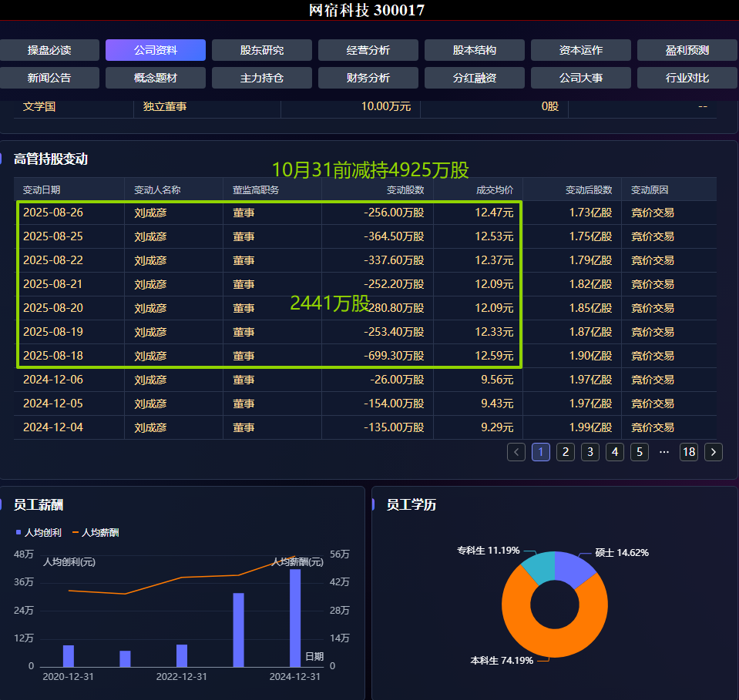Select the 公司资料 tab
Image resolution: width=739 pixels, height=700 pixels.
[x=156, y=50]
